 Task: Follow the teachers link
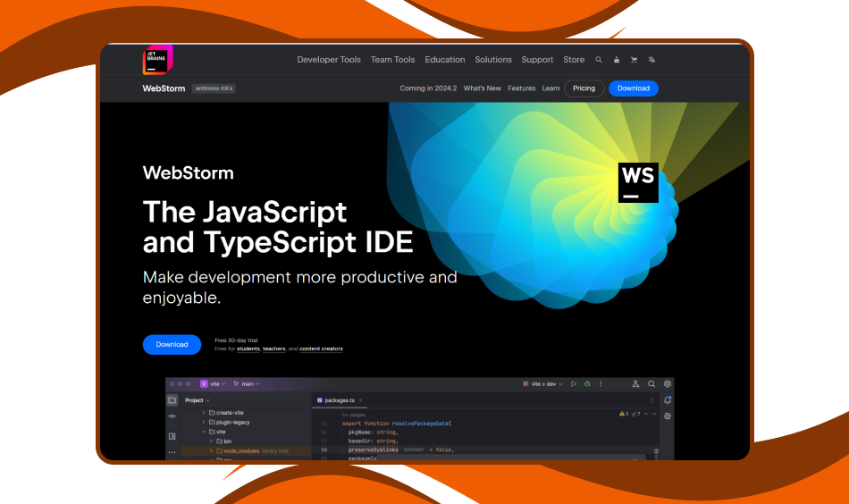pos(274,349)
